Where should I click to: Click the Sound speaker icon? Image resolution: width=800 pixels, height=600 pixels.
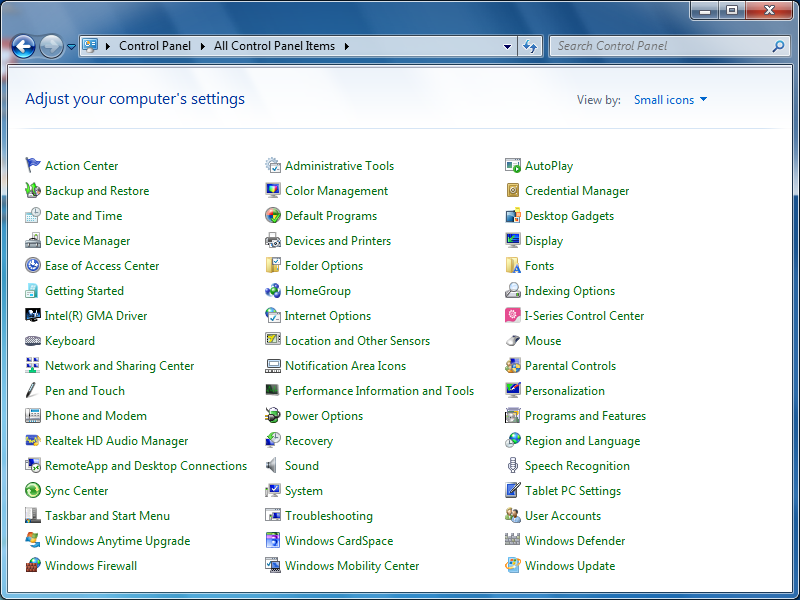(x=271, y=465)
